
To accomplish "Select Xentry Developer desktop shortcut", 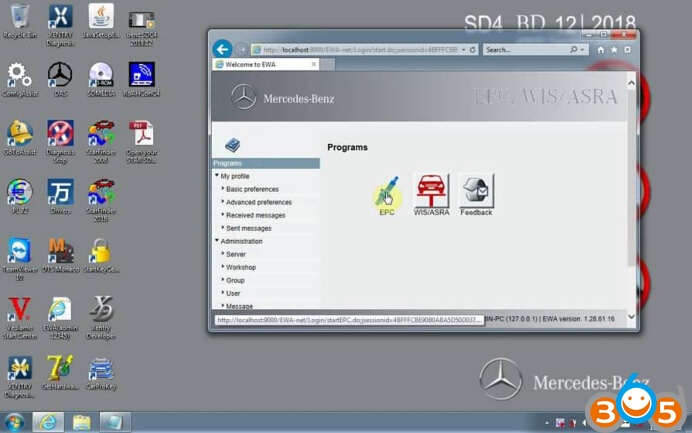I will pos(101,318).
